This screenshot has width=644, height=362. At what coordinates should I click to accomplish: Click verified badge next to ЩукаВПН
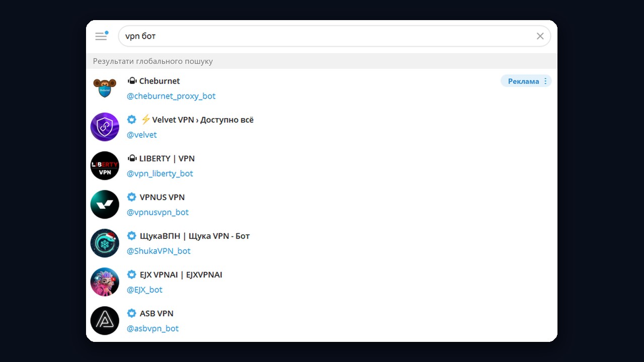131,236
